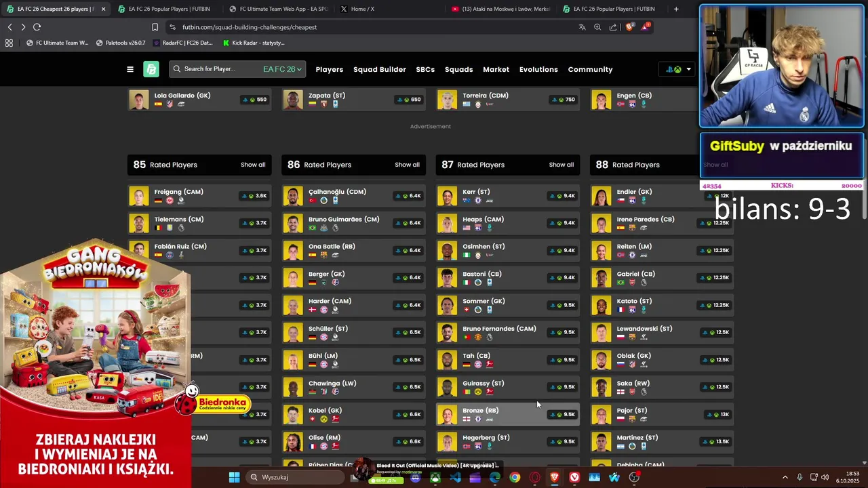Open the Evolutions menu
The image size is (868, 488).
[x=538, y=69]
